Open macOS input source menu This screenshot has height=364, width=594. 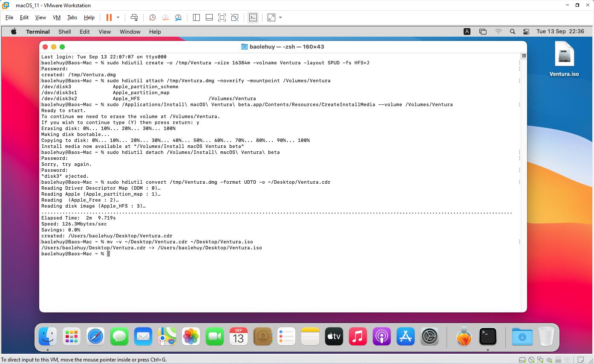click(467, 32)
